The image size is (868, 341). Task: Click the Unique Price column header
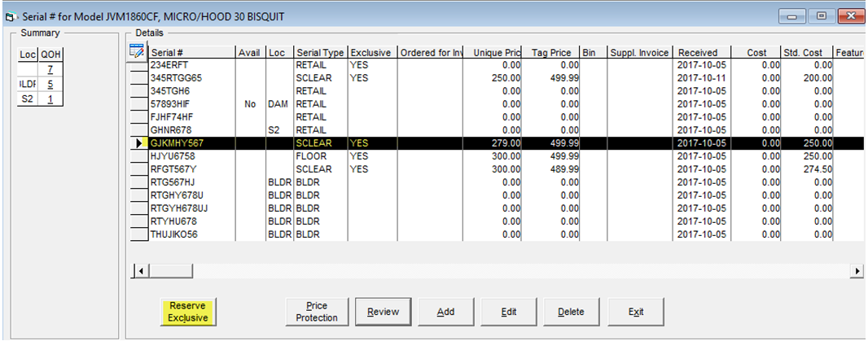pos(493,53)
